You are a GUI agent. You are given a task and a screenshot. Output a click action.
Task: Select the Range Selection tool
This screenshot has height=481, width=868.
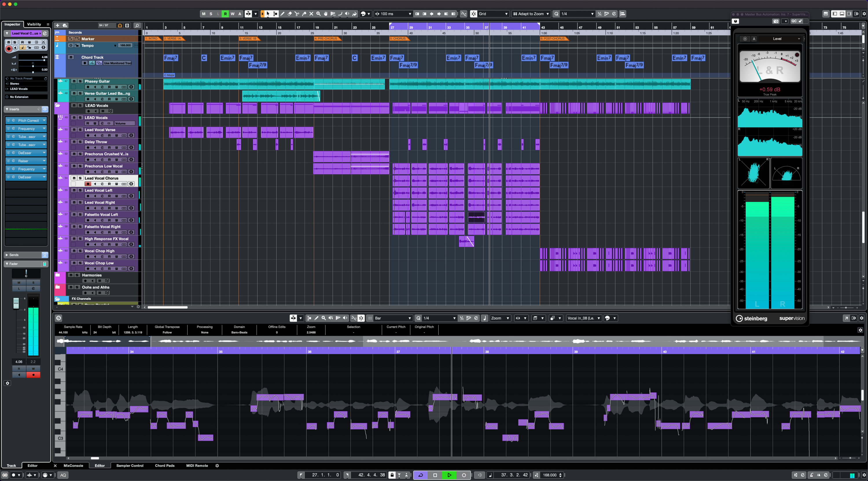click(275, 14)
